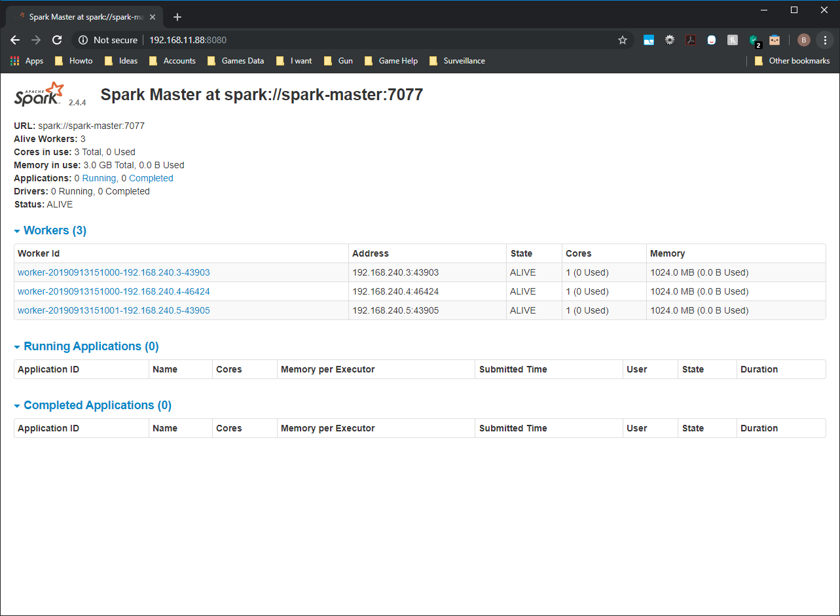Screen dimensions: 840x616
Task: Click the Completed applications link
Action: click(x=151, y=178)
